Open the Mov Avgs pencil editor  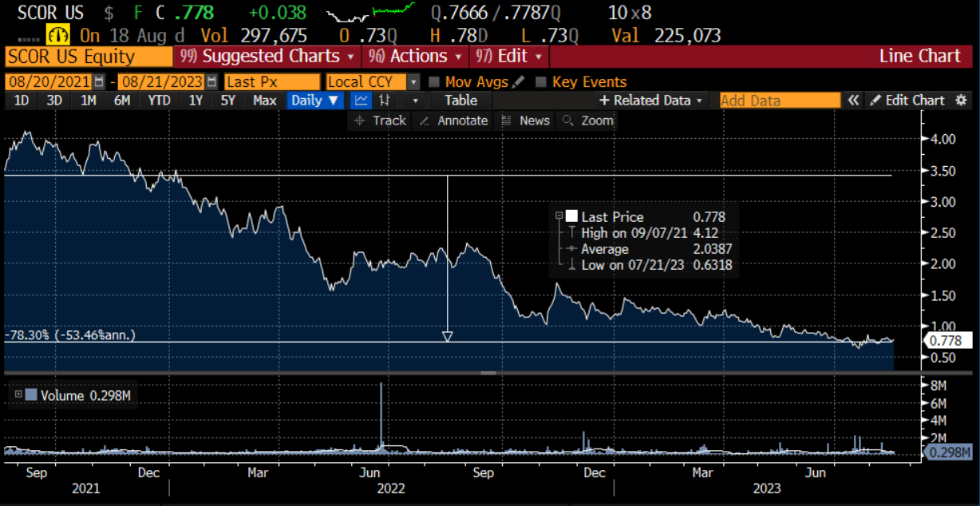[517, 81]
